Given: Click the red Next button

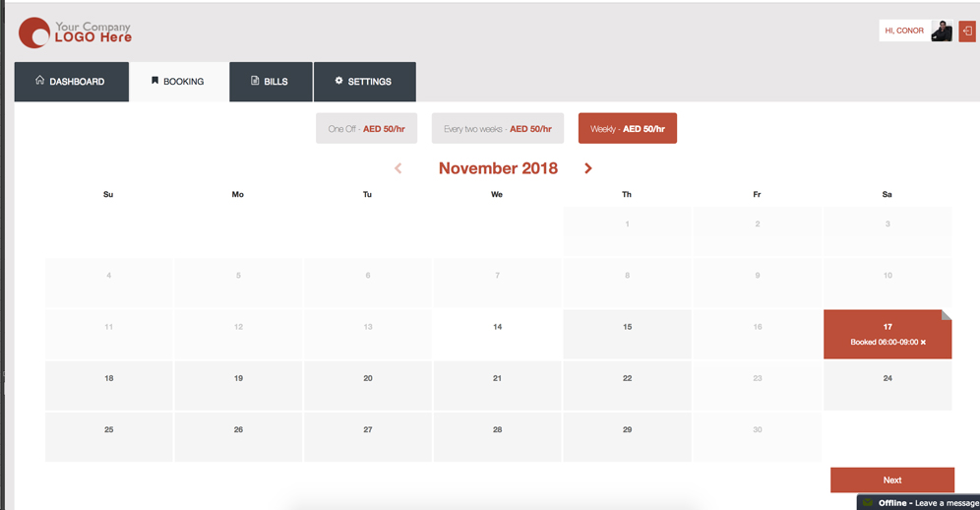Looking at the screenshot, I should (891, 479).
